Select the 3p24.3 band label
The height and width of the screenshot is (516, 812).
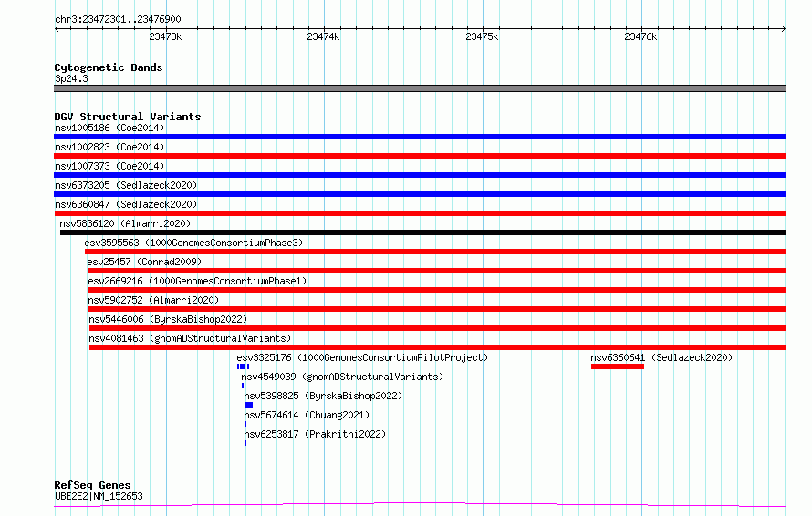click(x=71, y=78)
